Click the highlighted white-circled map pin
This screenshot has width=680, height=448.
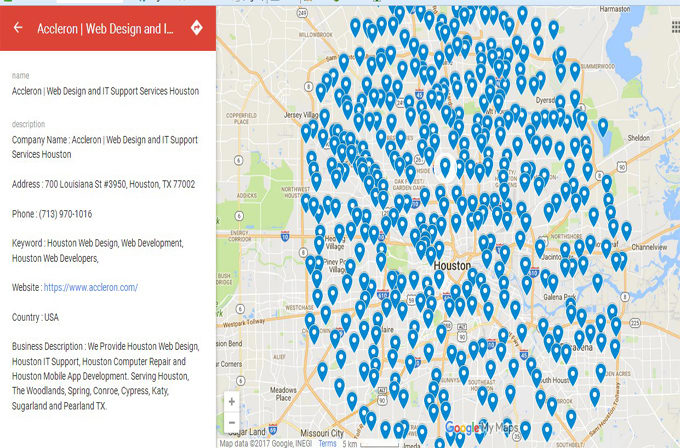pyautogui.click(x=445, y=168)
